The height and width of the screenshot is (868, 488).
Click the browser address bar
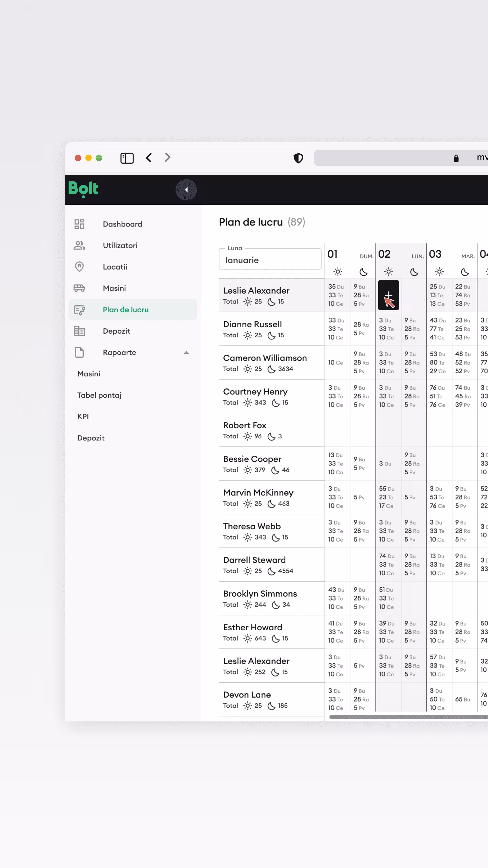pyautogui.click(x=401, y=158)
